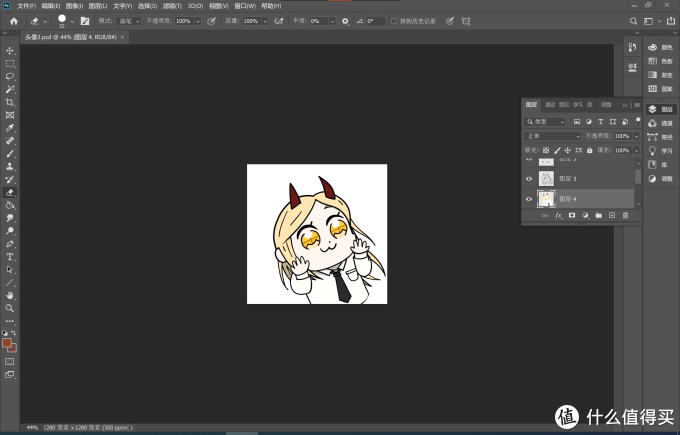Open smoothing options gear icon
The image size is (680, 435).
point(345,21)
